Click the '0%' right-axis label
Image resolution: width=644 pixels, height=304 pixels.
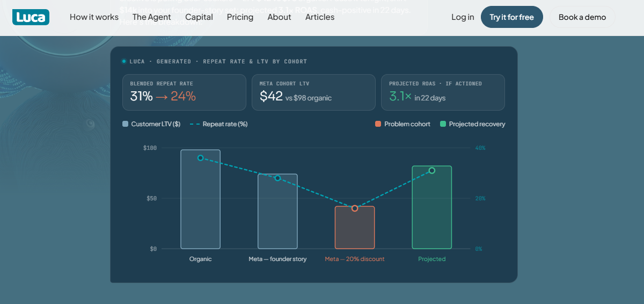[479, 249]
